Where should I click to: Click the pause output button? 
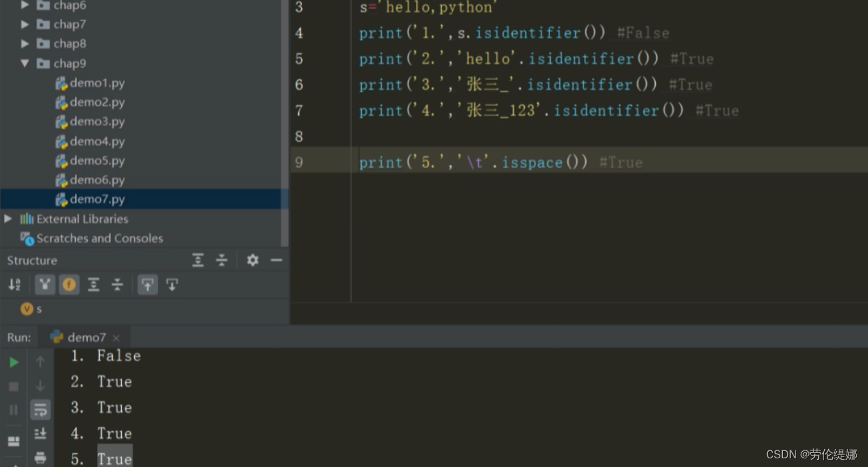tap(14, 410)
